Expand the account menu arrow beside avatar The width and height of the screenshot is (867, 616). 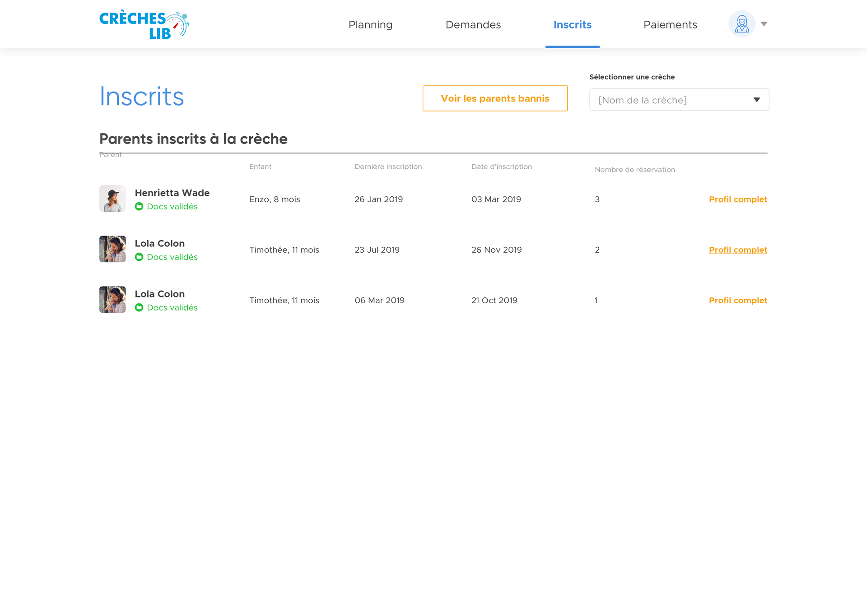pos(764,24)
